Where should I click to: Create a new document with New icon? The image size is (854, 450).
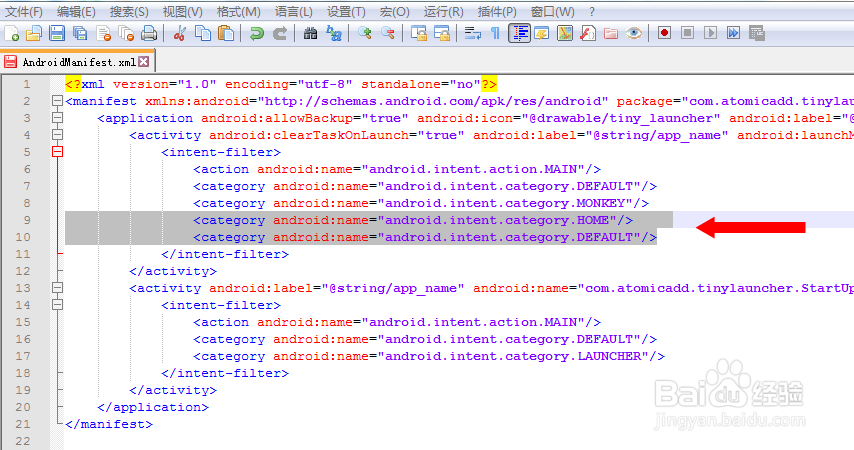coord(11,33)
